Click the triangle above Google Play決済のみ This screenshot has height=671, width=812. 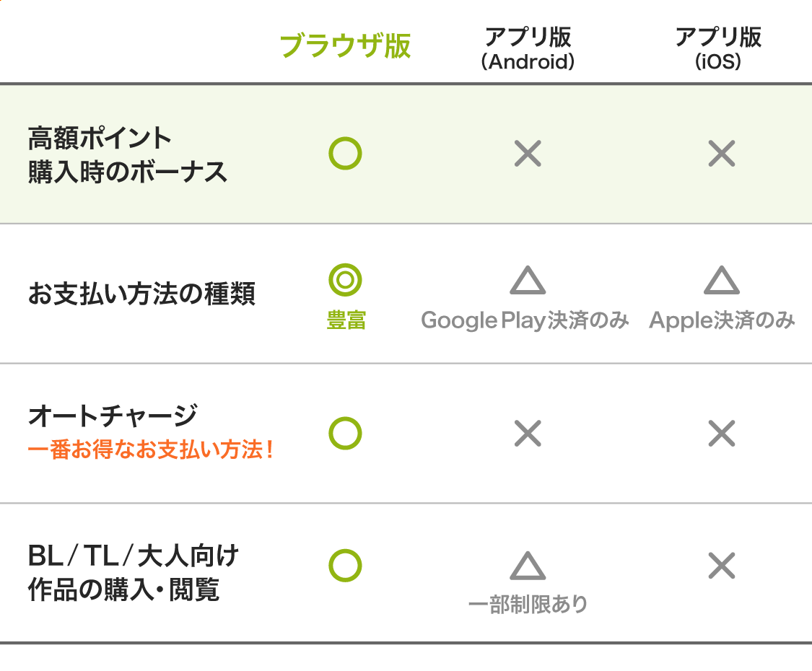point(528,281)
